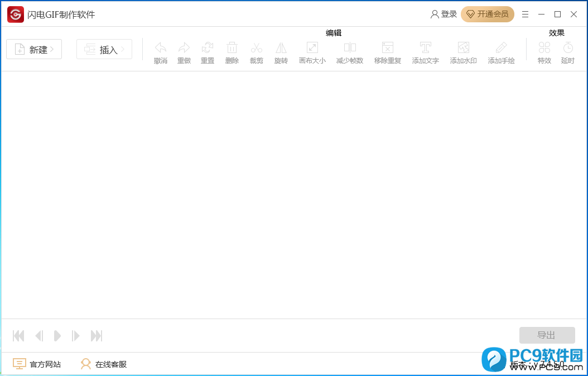Open the 官方网站 official website link
The image size is (588, 376).
[x=37, y=364]
